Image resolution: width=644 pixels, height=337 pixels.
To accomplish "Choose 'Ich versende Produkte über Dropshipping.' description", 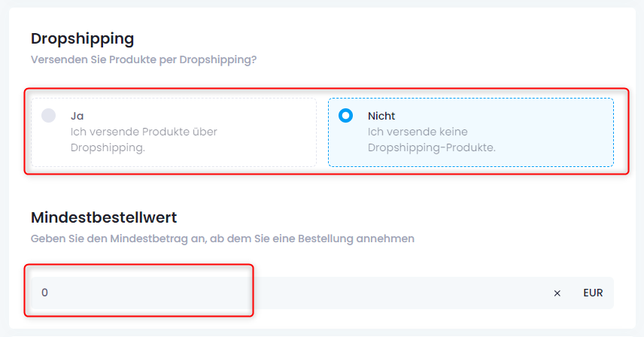I will tap(144, 140).
